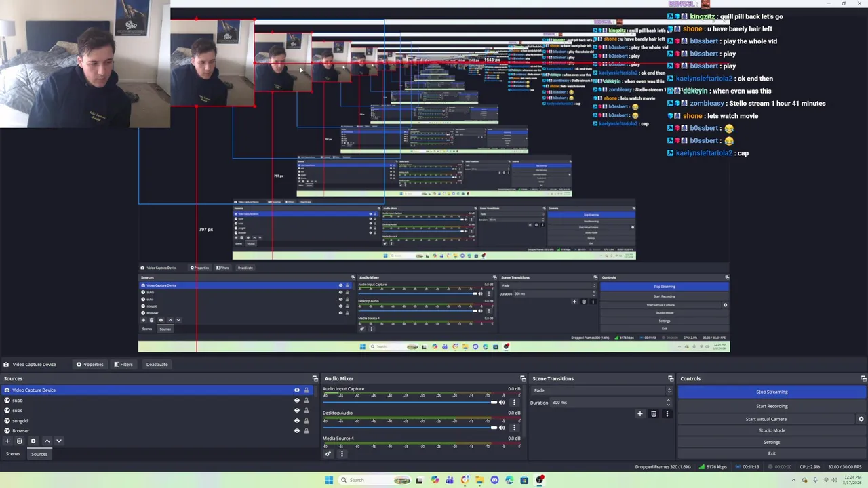Mute the Audio Input Capture speaker icon
This screenshot has height=488, width=868.
point(502,403)
